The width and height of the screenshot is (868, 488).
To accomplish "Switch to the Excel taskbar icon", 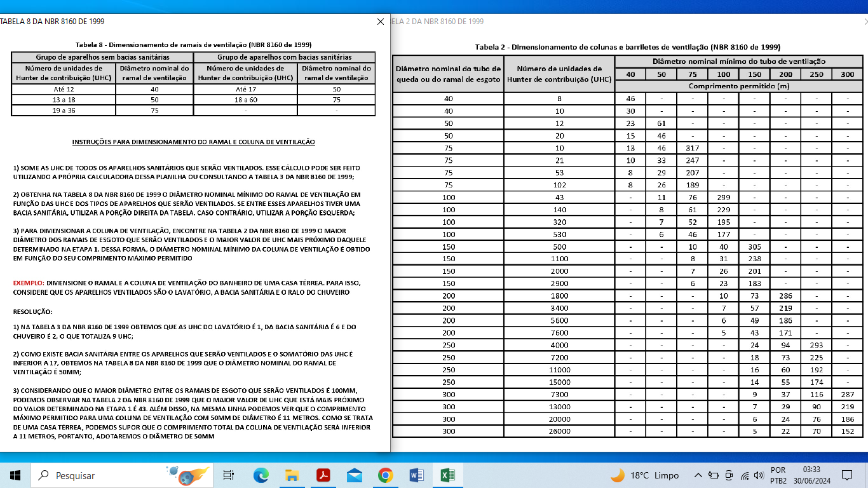I will pyautogui.click(x=447, y=475).
